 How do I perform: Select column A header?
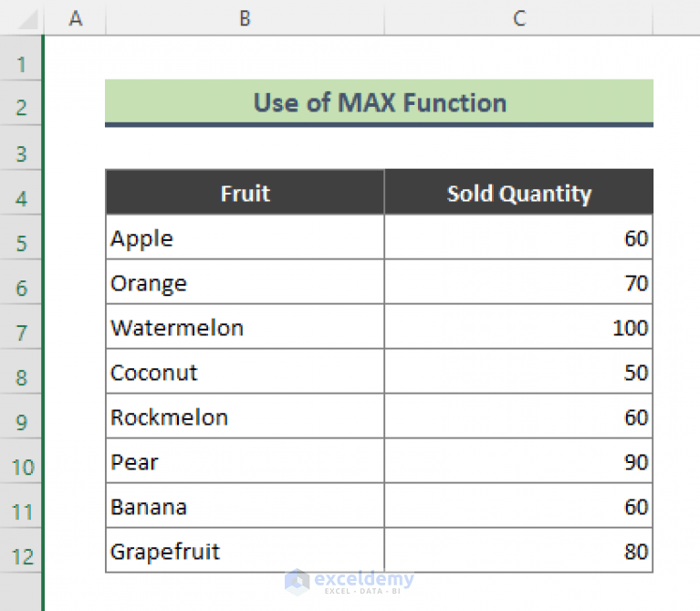(x=75, y=18)
